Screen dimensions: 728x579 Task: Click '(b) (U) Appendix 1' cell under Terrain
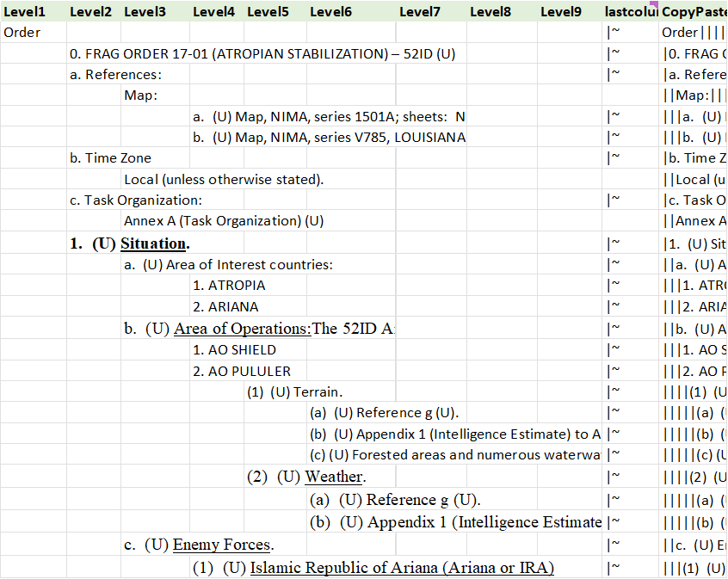tap(454, 434)
